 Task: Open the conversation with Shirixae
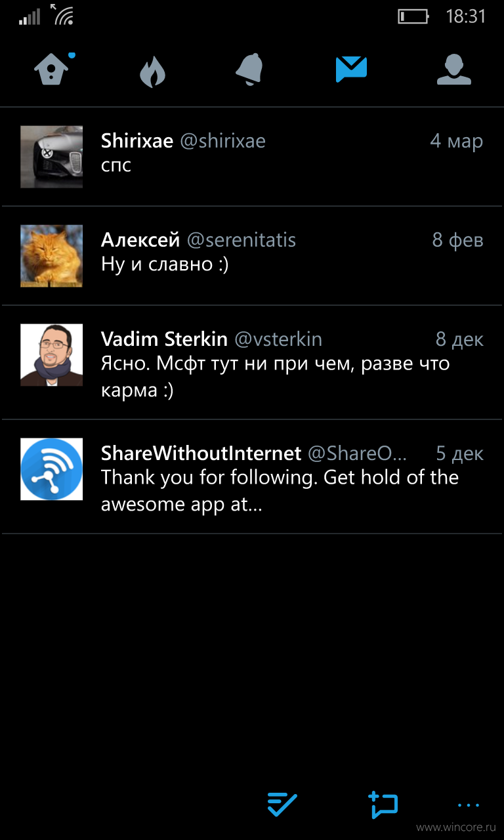click(252, 157)
